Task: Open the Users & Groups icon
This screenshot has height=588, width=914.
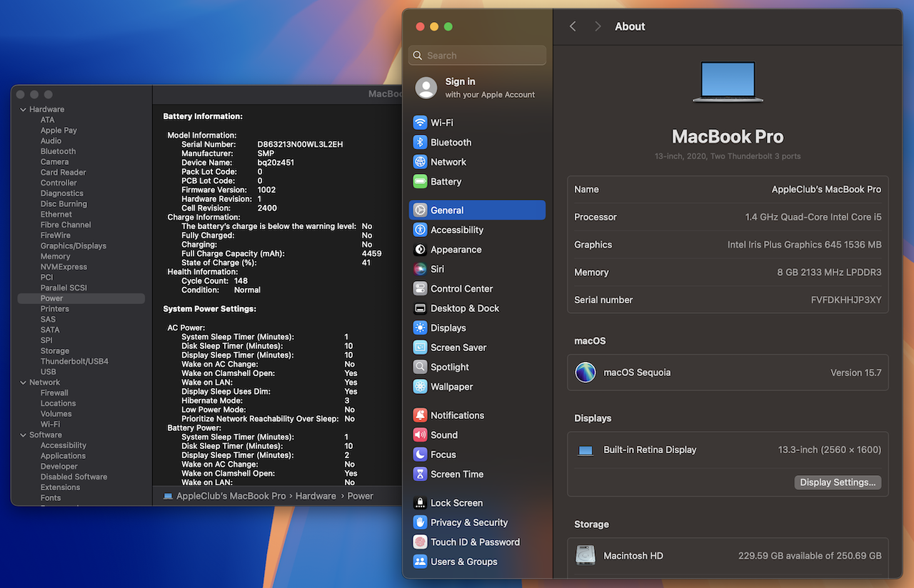Action: pos(420,562)
